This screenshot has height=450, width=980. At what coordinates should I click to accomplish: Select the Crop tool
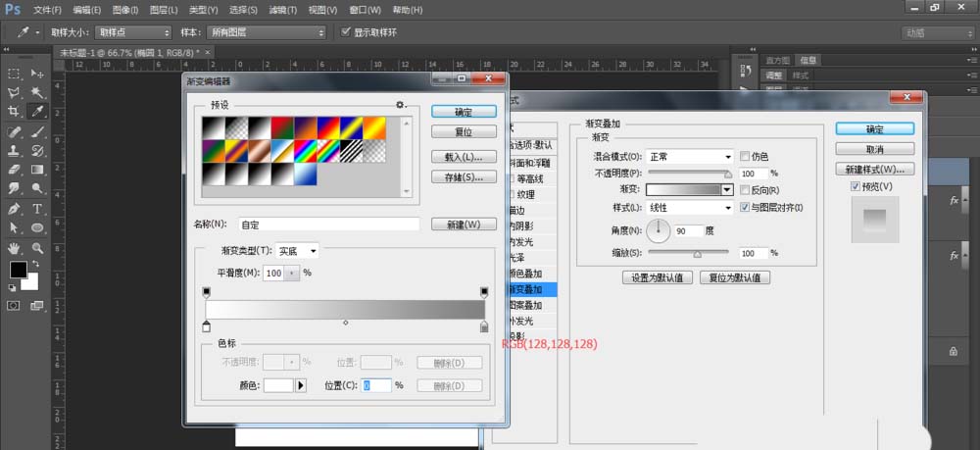[13, 111]
